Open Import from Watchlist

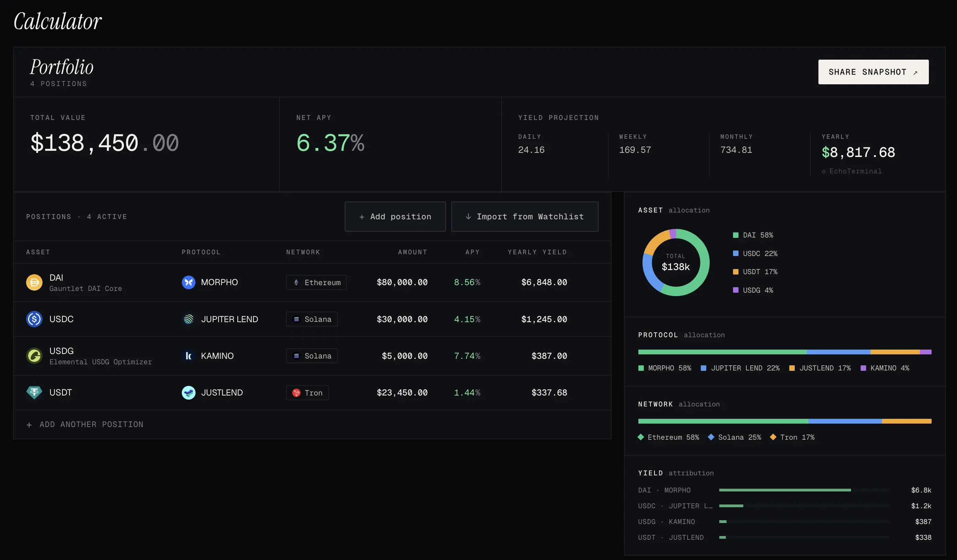click(x=525, y=217)
